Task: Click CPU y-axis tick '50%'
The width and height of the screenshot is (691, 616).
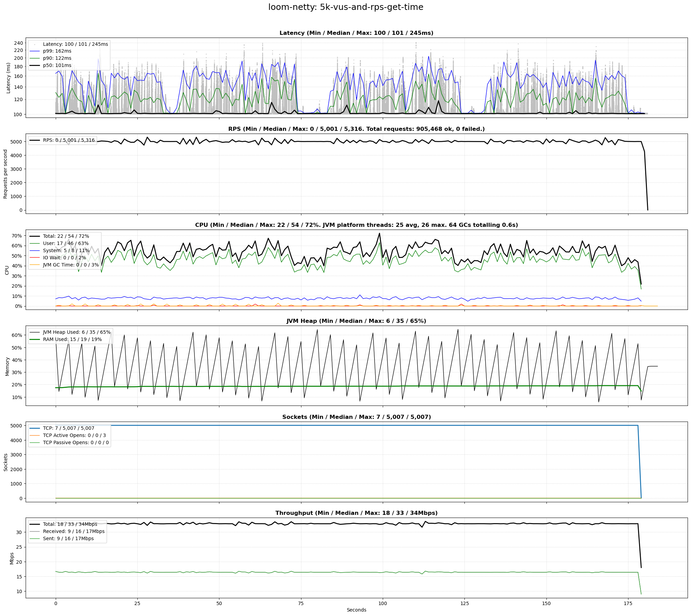Action: coord(17,256)
